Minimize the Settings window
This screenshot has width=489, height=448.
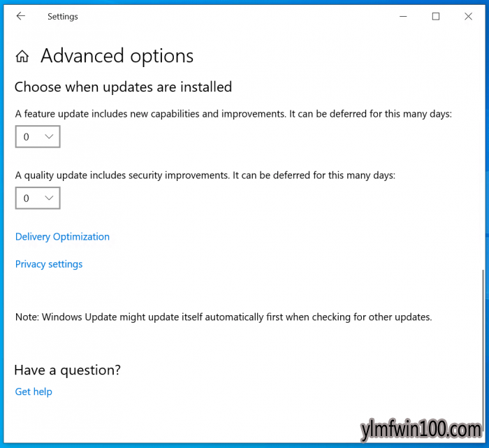(403, 16)
